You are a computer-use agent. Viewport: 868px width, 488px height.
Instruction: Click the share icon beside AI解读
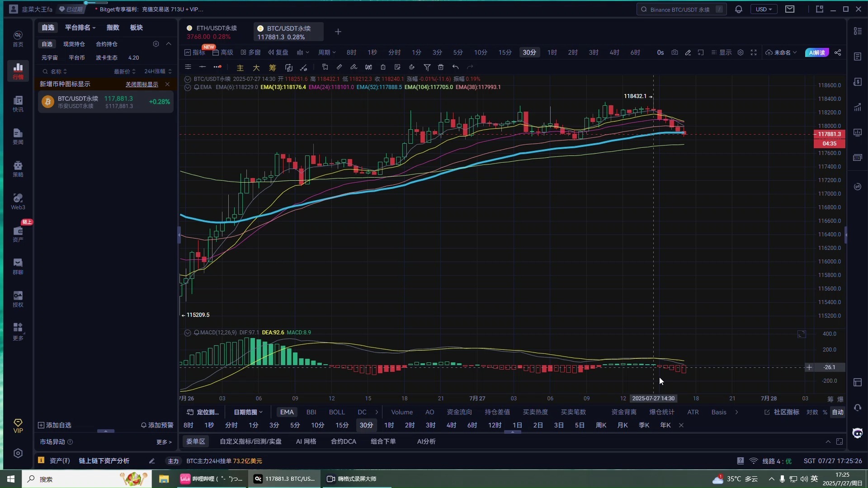click(x=838, y=52)
